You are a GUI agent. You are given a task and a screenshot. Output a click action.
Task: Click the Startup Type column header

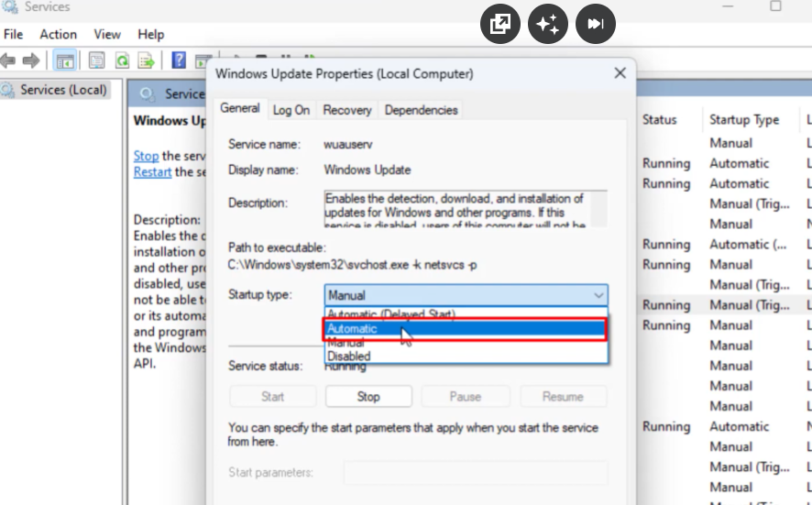(744, 120)
